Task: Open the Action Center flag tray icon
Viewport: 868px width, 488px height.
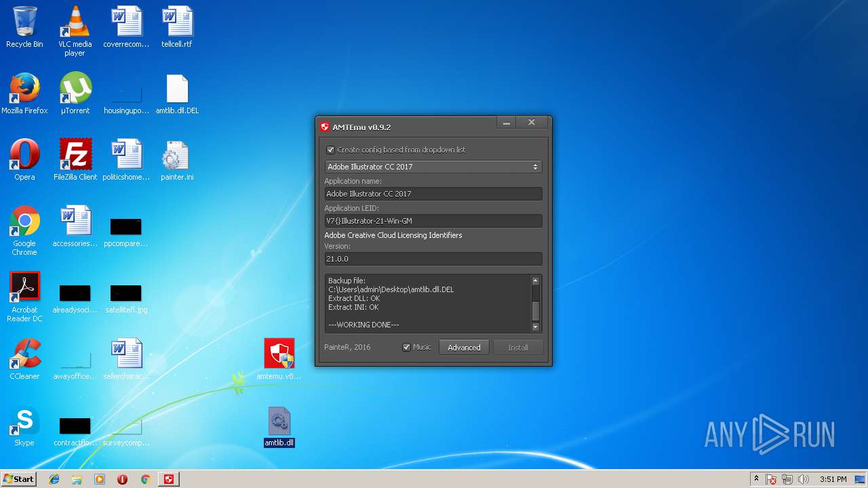Action: coord(772,479)
